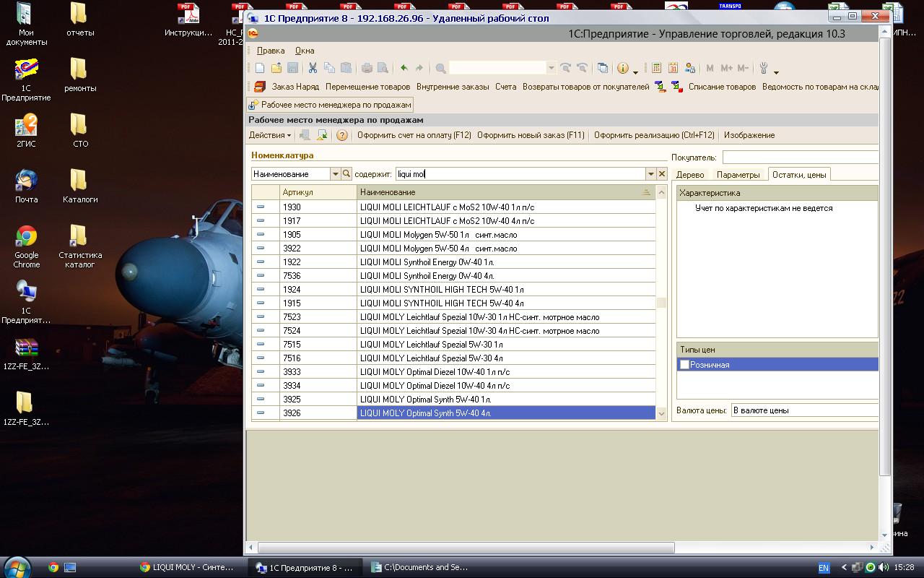Image resolution: width=924 pixels, height=578 pixels.
Task: Open the dropdown arrow next to wrench icon
Action: [776, 72]
